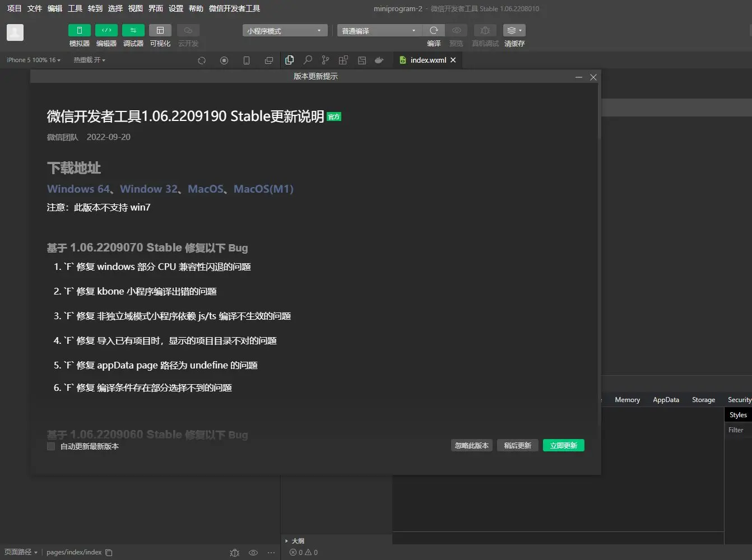Click the docker whale icon in editor bar

pyautogui.click(x=379, y=60)
